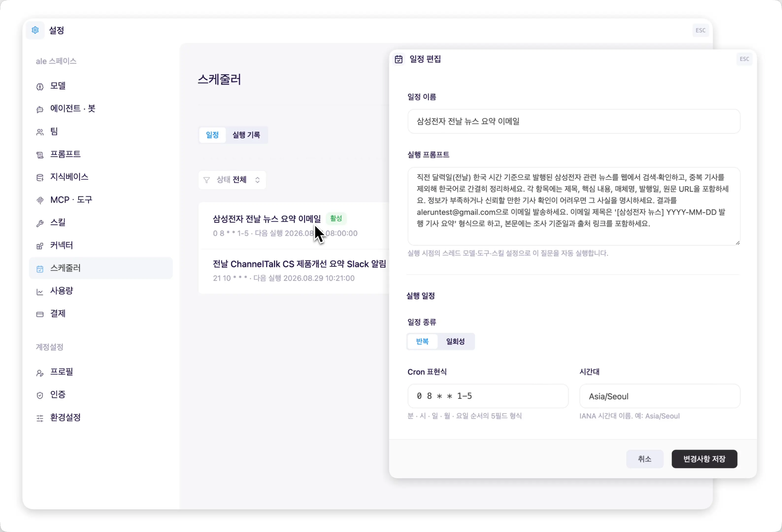Open the 커넥터 connector icon

[40, 246]
